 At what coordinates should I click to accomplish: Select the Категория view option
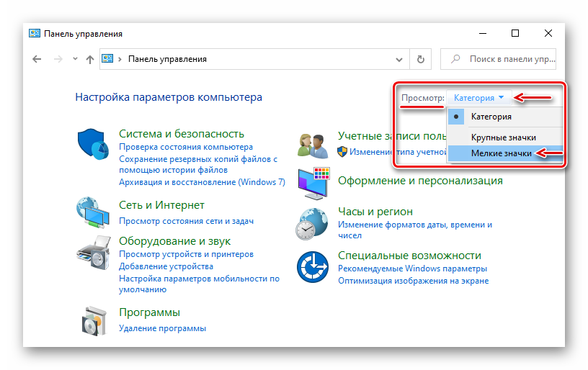click(x=504, y=117)
